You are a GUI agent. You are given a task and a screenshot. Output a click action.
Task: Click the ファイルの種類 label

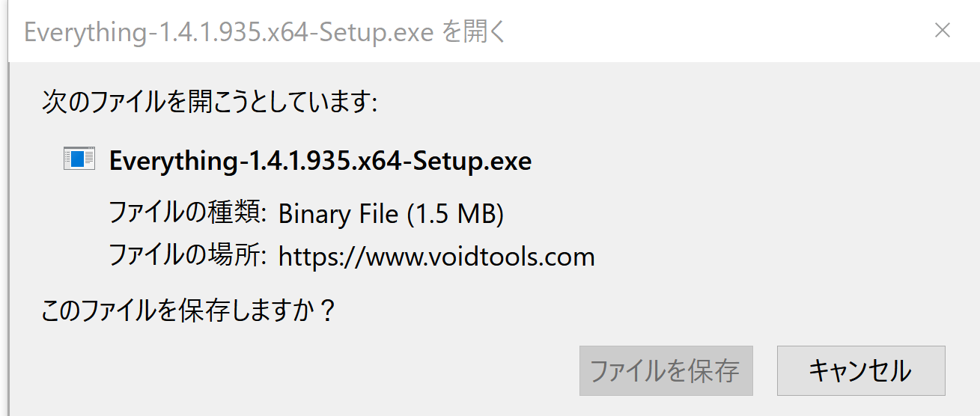pyautogui.click(x=188, y=214)
